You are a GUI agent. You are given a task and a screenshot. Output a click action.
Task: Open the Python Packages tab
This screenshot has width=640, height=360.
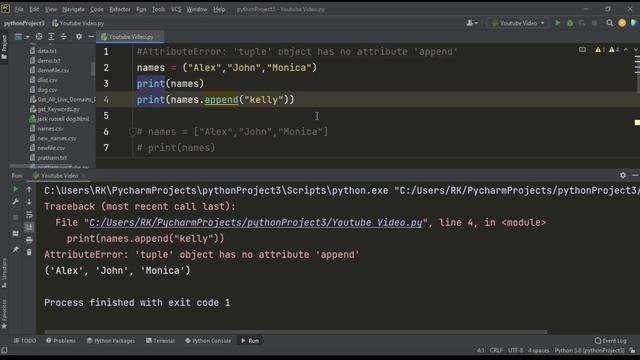(x=111, y=340)
